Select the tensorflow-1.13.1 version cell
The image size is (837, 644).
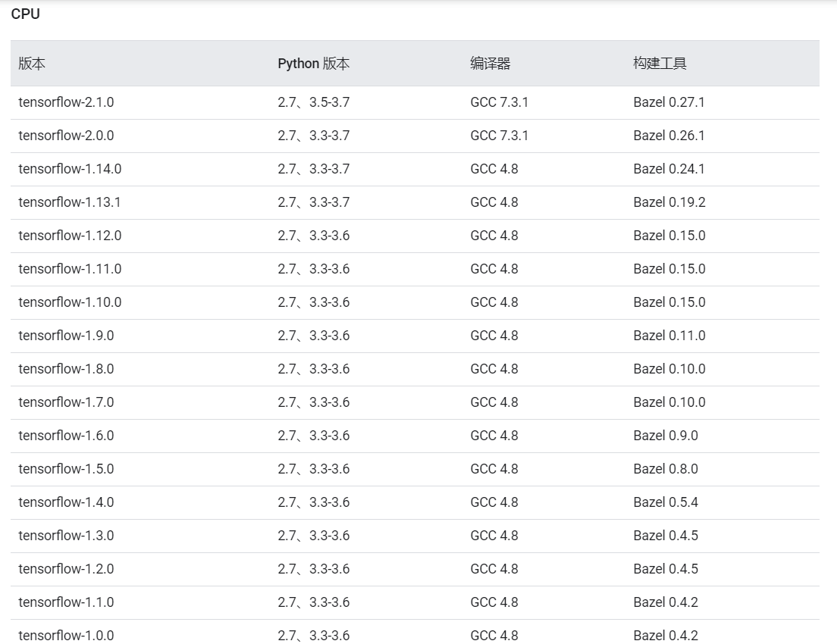70,202
